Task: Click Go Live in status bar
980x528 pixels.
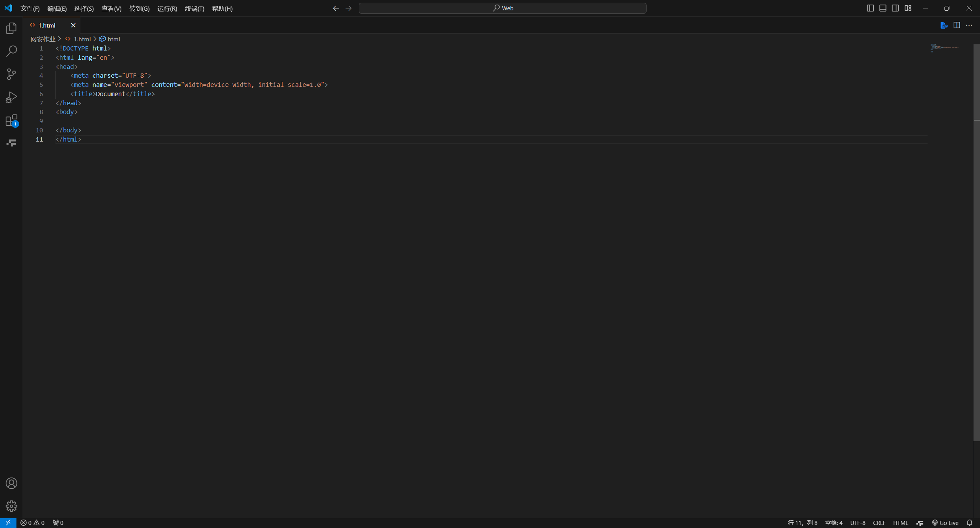Action: coord(945,523)
